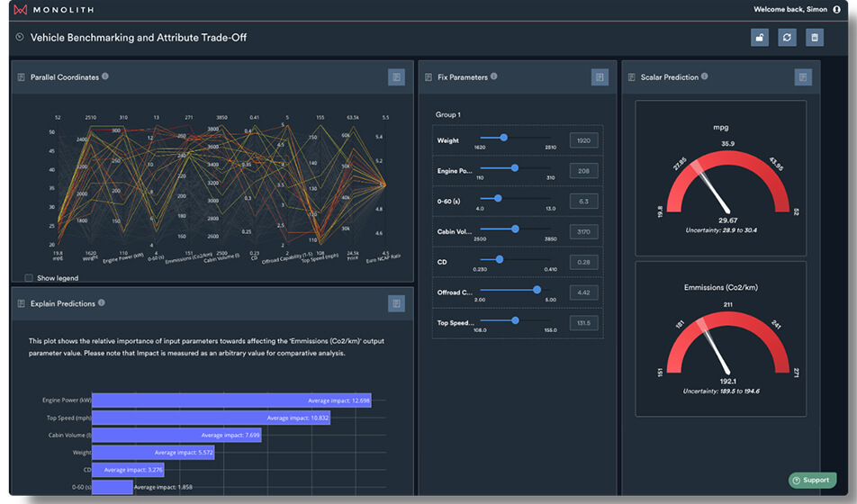857x504 pixels.
Task: Click the Weight value field showing 1920
Action: tap(583, 140)
